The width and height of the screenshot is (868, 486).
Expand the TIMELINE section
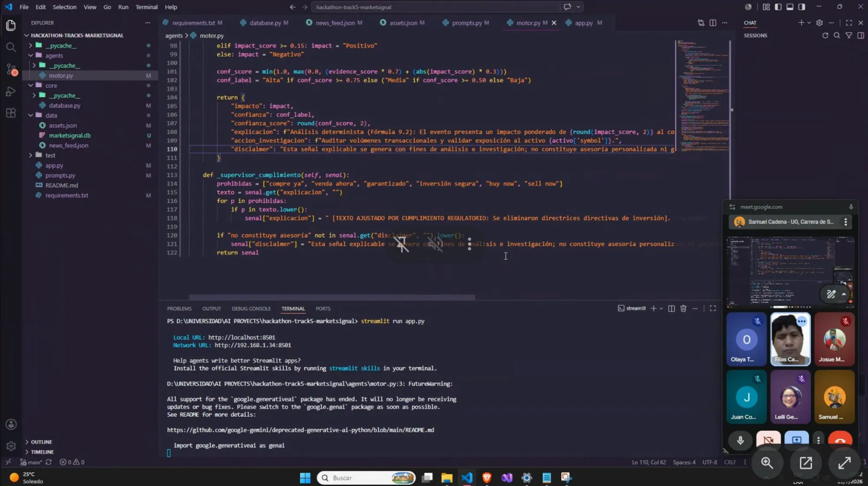click(42, 452)
